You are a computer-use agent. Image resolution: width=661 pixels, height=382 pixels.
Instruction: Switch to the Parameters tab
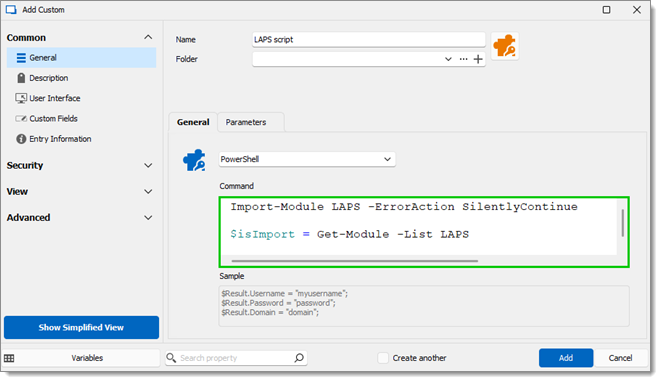(x=246, y=122)
